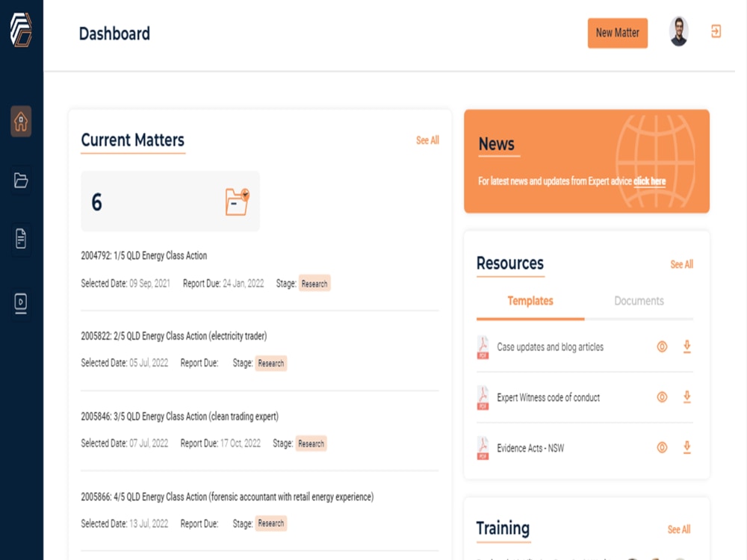
Task: Switch to the Templates tab
Action: point(530,301)
